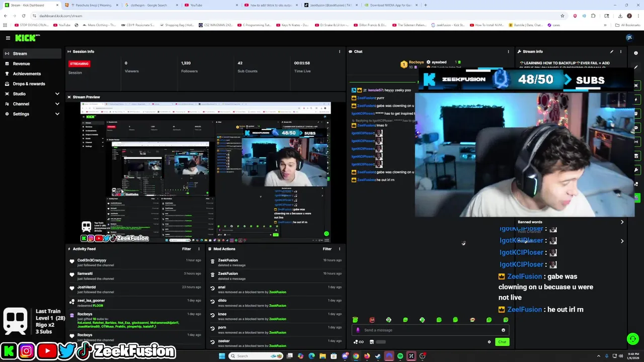Bookmark this page with the star icon

[562, 16]
